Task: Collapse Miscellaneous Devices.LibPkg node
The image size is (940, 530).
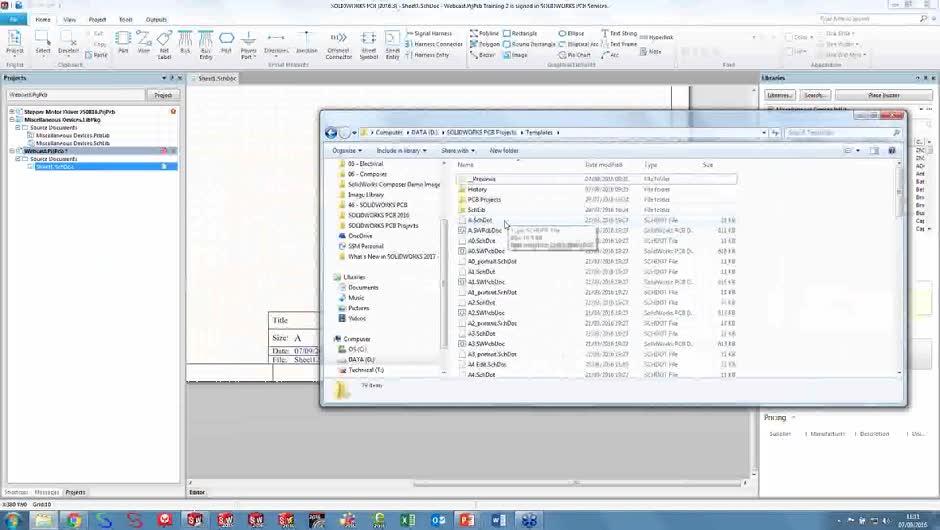Action: point(11,119)
